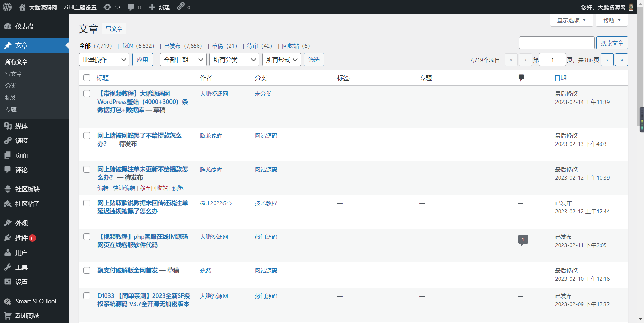Select the checkbox beside the D1033 post
Viewport: 644px width, 323px height.
87,296
